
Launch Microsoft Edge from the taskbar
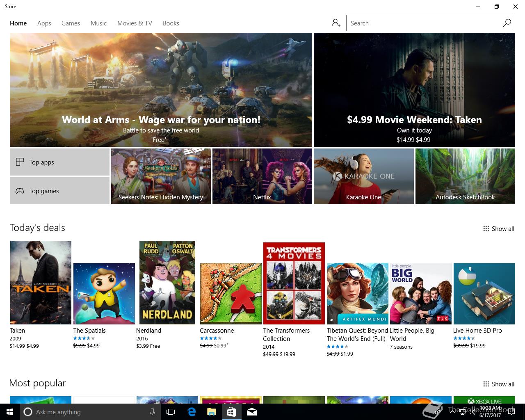(x=191, y=412)
